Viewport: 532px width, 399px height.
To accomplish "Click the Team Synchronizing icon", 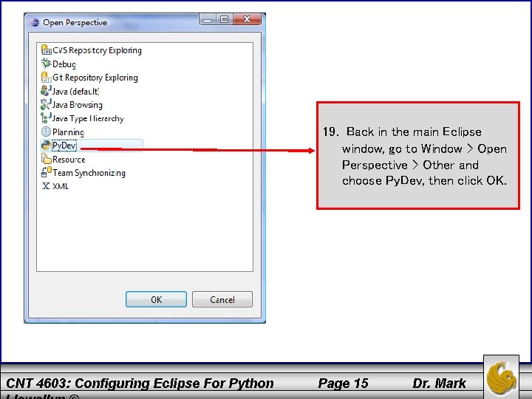I will coord(46,172).
